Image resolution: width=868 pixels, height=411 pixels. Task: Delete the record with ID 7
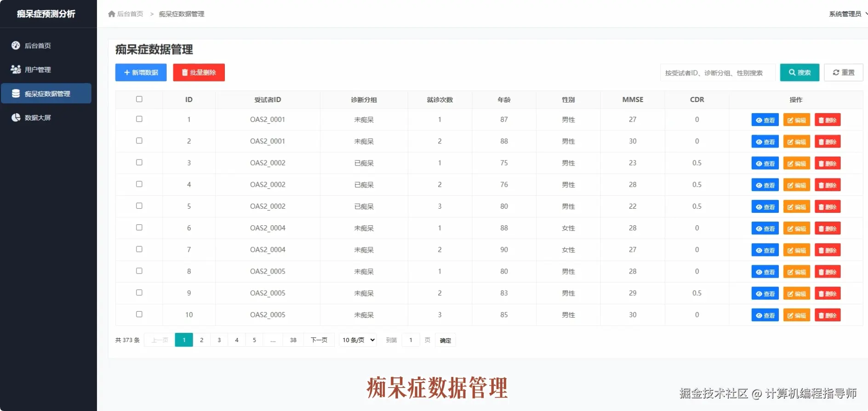[x=828, y=250]
